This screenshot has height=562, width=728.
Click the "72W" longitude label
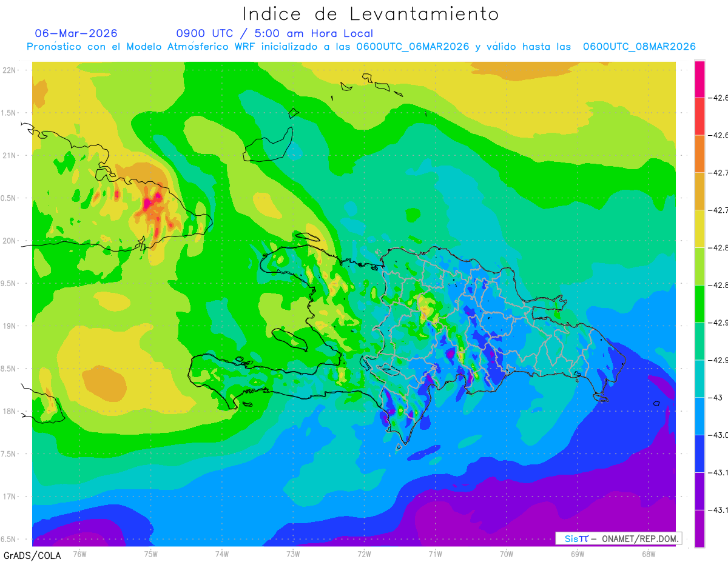364,554
